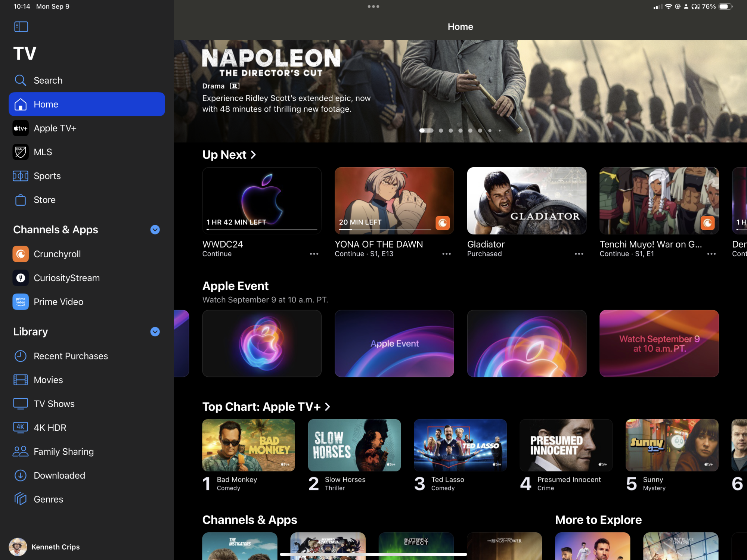
Task: Open the Gladiator movie thumbnail
Action: [527, 200]
